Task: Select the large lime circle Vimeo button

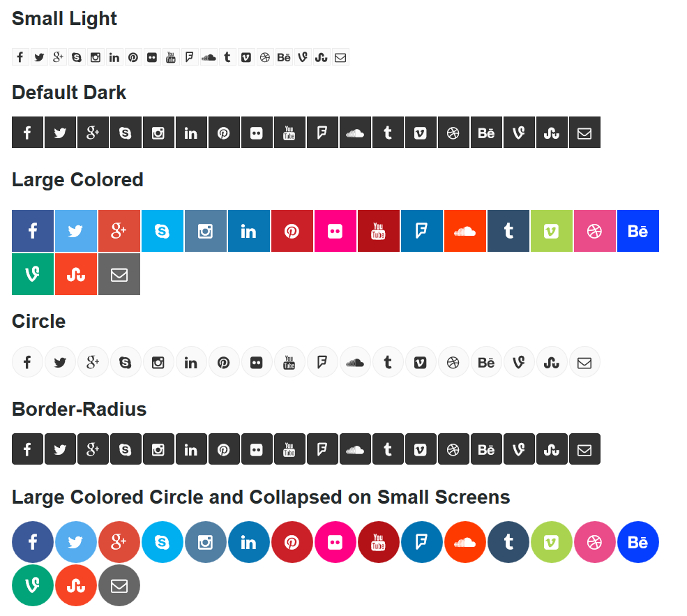Action: point(552,542)
